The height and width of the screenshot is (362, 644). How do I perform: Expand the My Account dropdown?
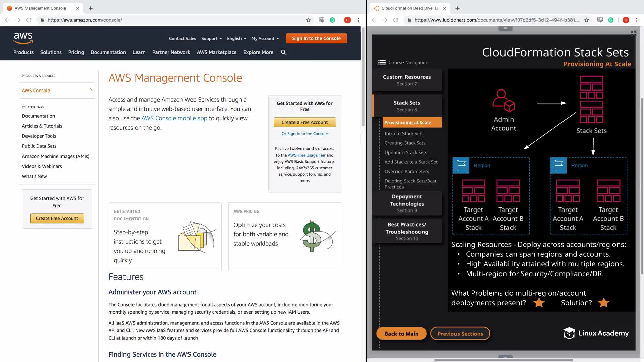click(x=265, y=38)
